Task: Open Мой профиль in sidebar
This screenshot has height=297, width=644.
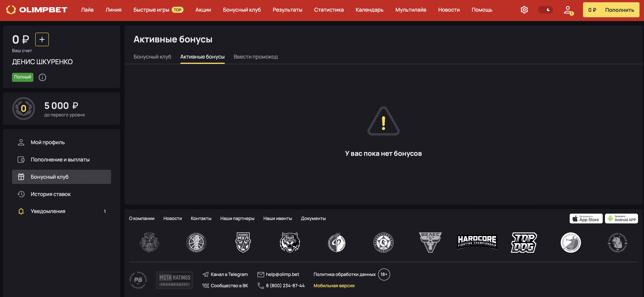Action: tap(62, 142)
